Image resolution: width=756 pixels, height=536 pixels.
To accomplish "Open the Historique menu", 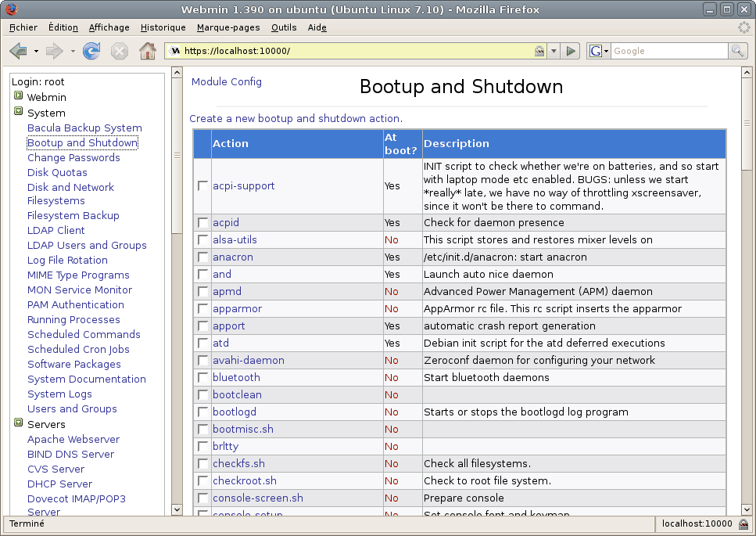I will [163, 27].
